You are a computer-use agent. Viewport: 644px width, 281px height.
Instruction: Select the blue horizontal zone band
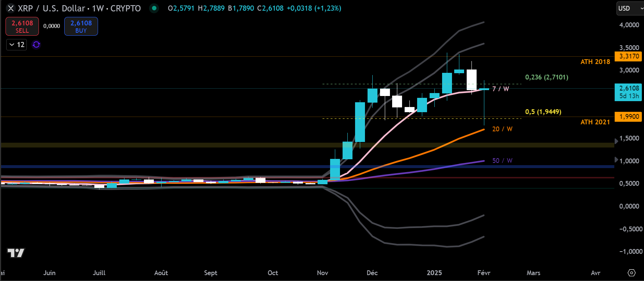294,167
